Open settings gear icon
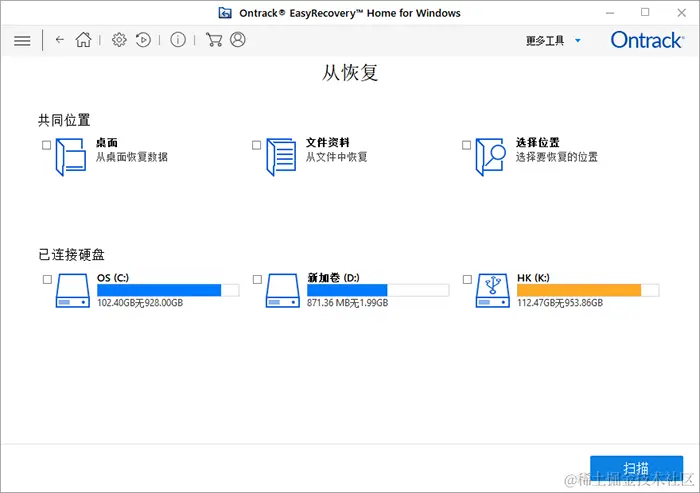The width and height of the screenshot is (700, 493). pyautogui.click(x=119, y=40)
